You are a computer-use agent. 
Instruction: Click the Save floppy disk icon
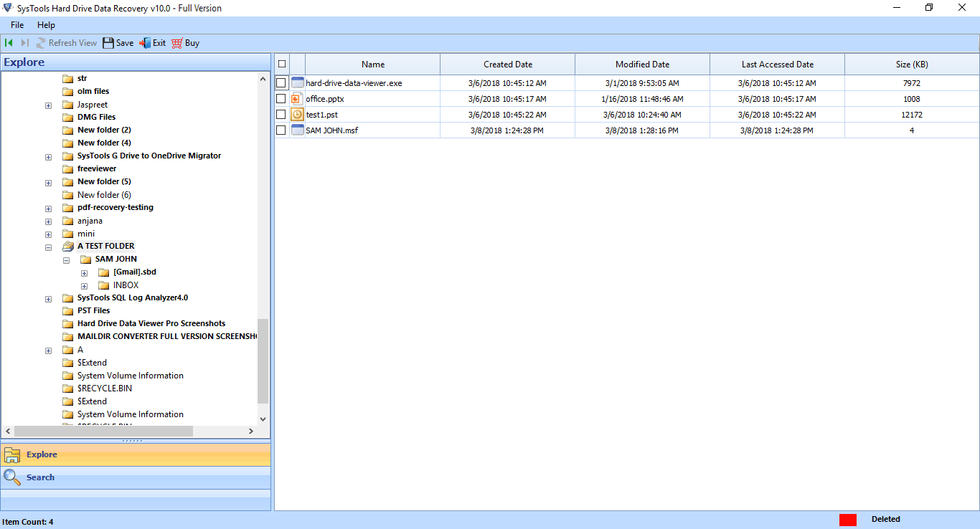point(108,43)
